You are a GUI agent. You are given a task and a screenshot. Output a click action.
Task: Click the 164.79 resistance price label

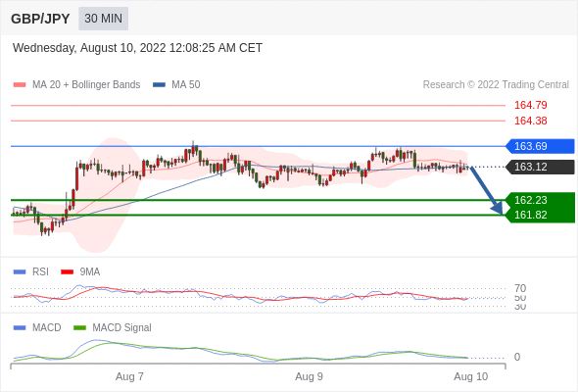point(530,105)
